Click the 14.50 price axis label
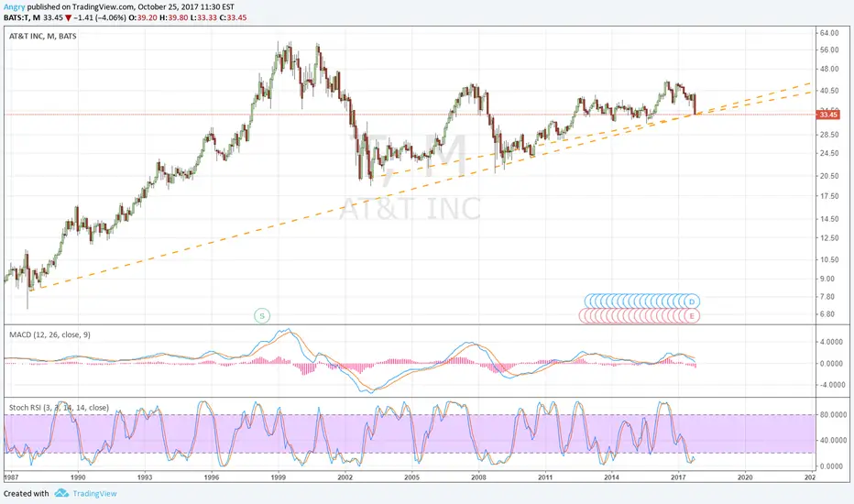 coord(829,219)
